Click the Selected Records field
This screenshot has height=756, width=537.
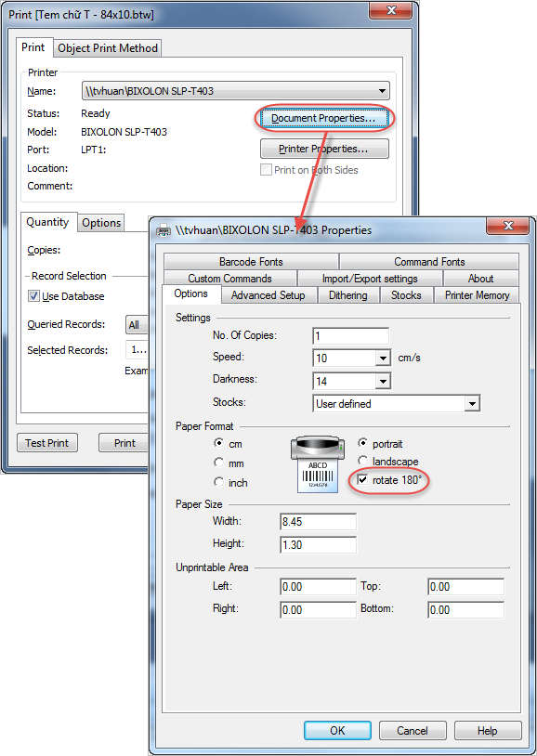coord(137,350)
